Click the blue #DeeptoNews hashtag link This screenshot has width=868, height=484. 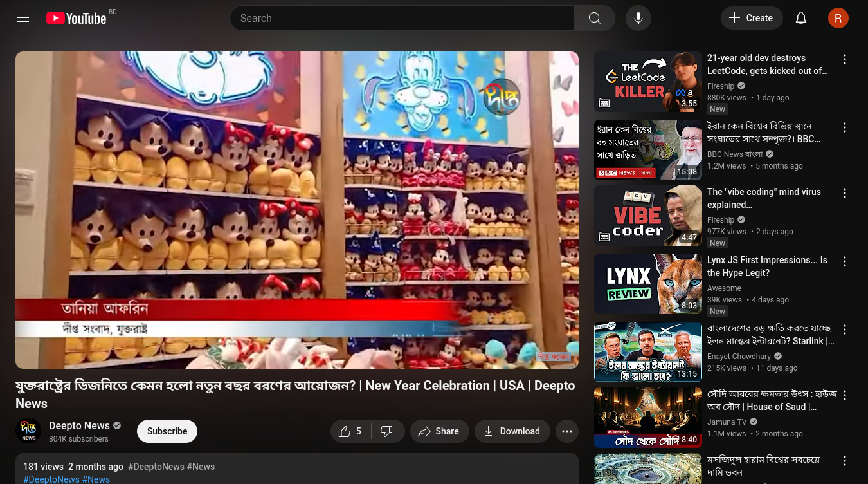tap(51, 479)
